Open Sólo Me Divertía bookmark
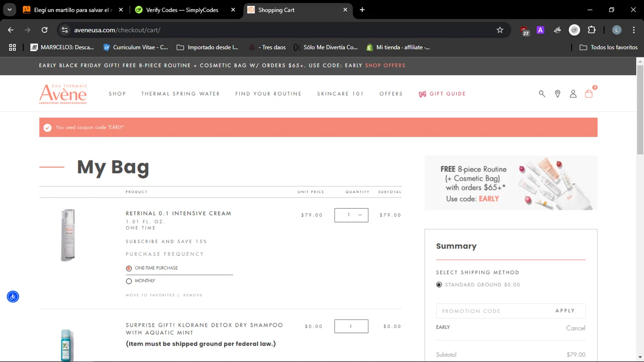644x362 pixels. (326, 47)
